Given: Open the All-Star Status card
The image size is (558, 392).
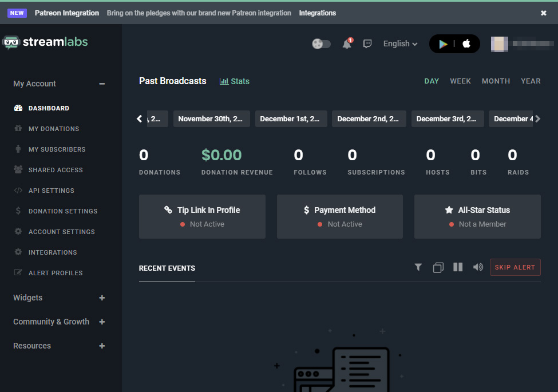Looking at the screenshot, I should pos(477,217).
